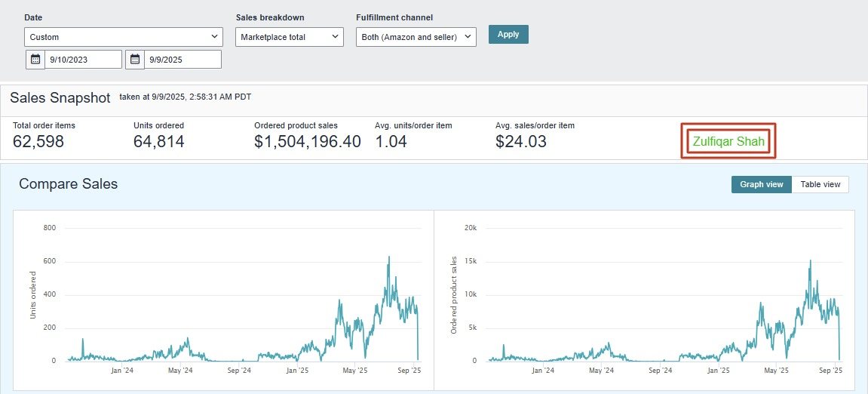The image size is (868, 394).
Task: Click the start date field 9/10/2023
Action: pyautogui.click(x=83, y=60)
